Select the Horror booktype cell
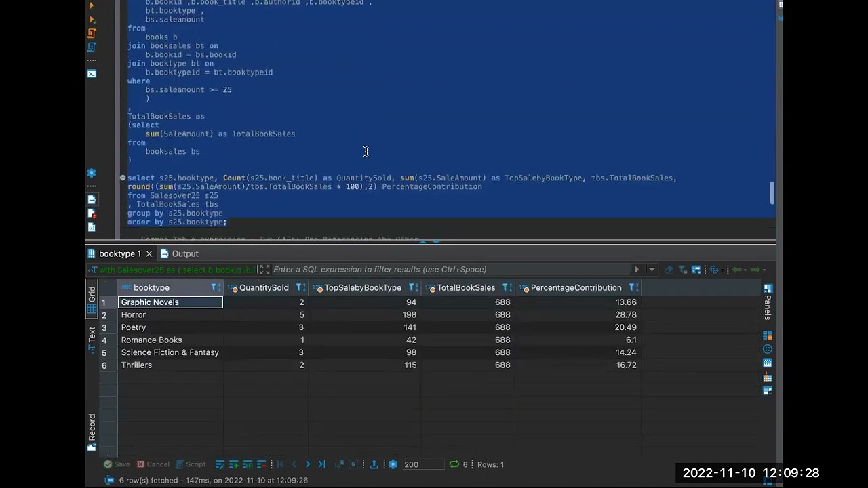The image size is (868, 488). click(x=170, y=314)
